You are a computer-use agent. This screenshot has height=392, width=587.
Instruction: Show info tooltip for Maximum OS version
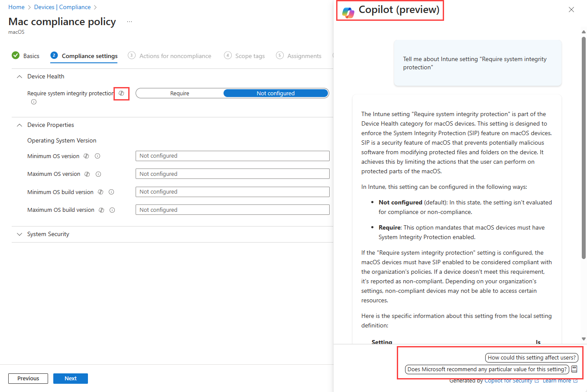point(98,174)
